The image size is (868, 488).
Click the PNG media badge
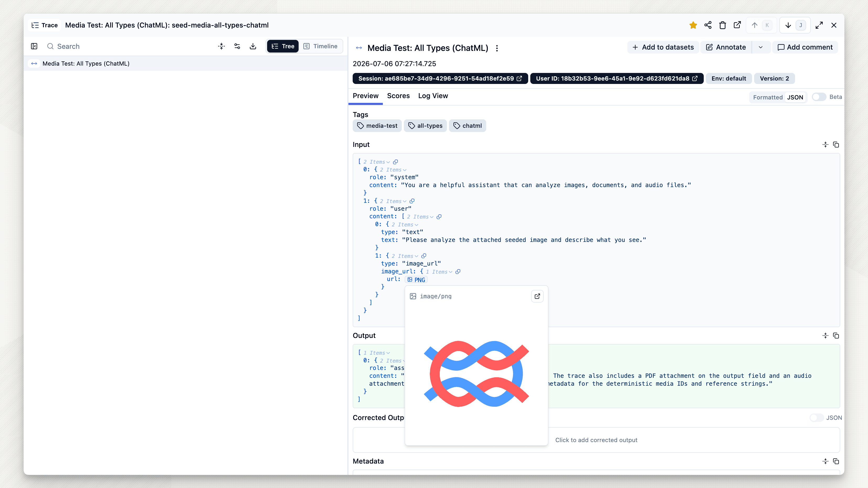coord(416,280)
